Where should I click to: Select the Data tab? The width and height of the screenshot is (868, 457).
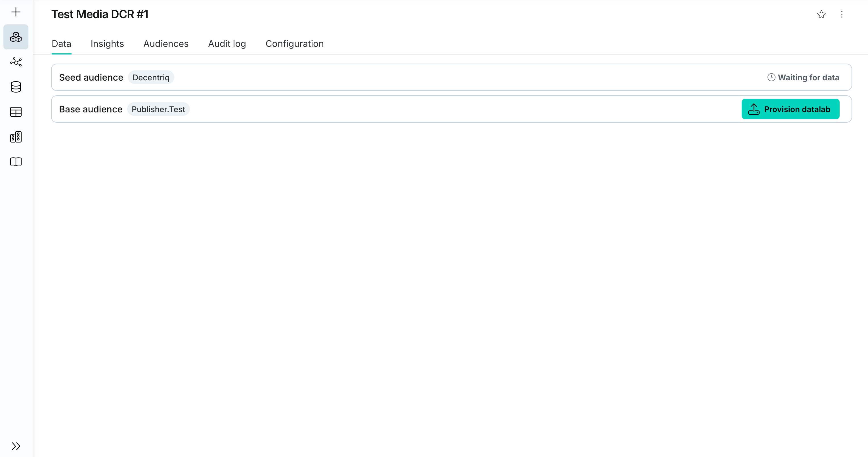point(61,44)
